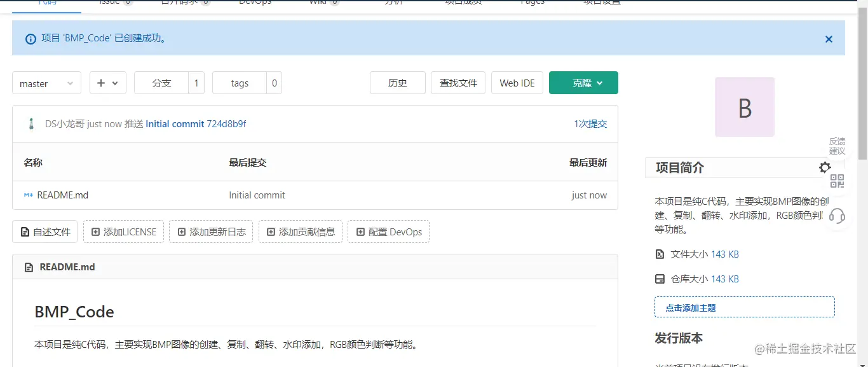This screenshot has width=868, height=367.
Task: Click the 反馈建议 feedback widget
Action: [x=837, y=146]
